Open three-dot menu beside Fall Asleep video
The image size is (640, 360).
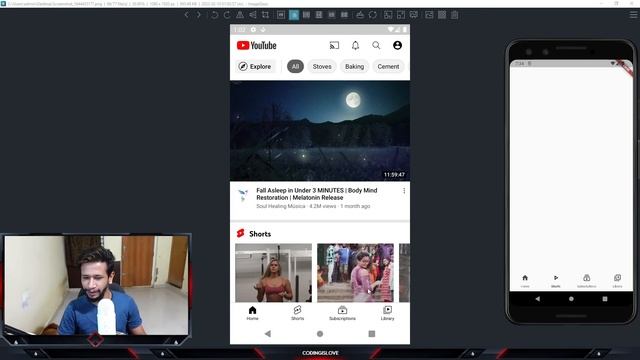(404, 191)
